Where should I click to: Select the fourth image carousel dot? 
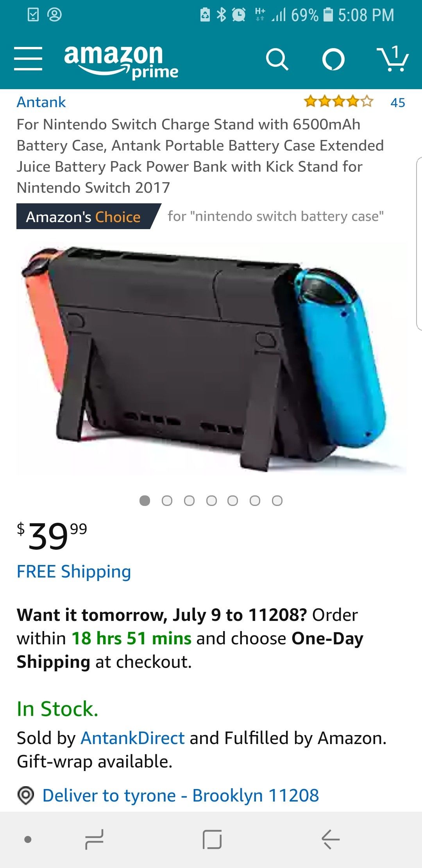(x=211, y=501)
